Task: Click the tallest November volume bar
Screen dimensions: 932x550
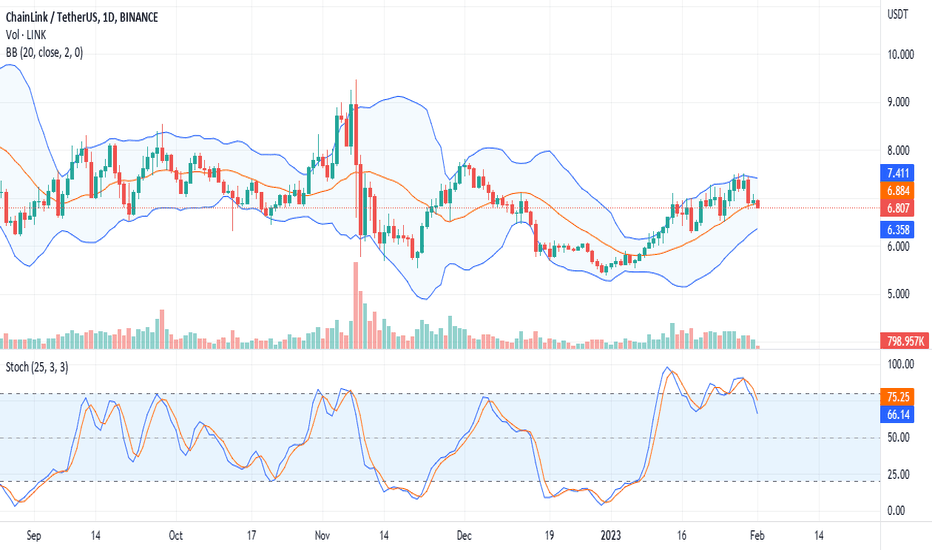Action: click(x=356, y=305)
